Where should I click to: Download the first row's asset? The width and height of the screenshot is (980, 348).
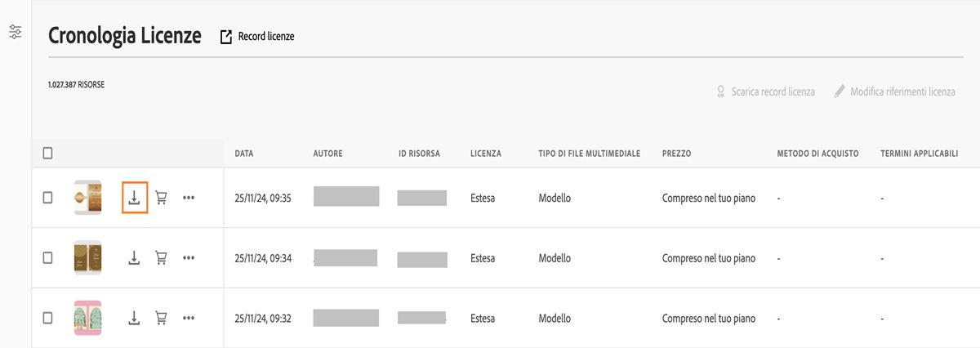click(135, 198)
